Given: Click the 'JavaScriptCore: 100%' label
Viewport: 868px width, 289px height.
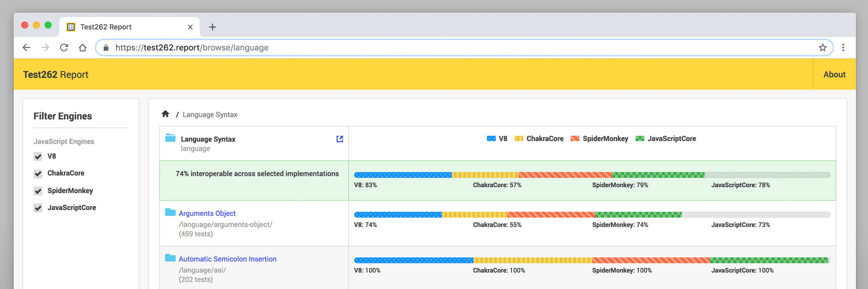Looking at the screenshot, I should (x=742, y=270).
